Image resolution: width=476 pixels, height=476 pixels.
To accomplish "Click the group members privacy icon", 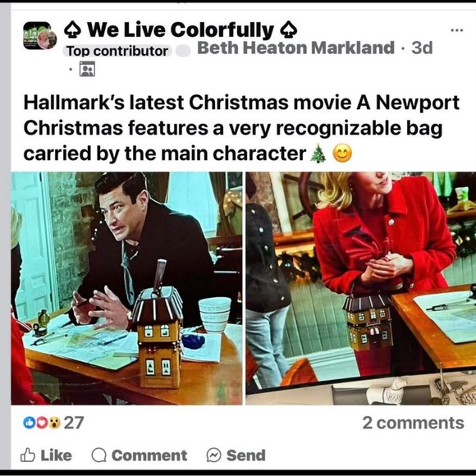I will click(x=87, y=69).
